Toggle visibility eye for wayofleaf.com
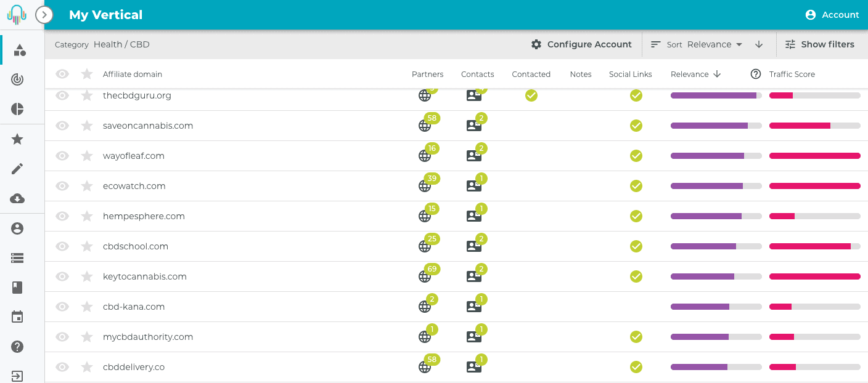 pyautogui.click(x=62, y=156)
